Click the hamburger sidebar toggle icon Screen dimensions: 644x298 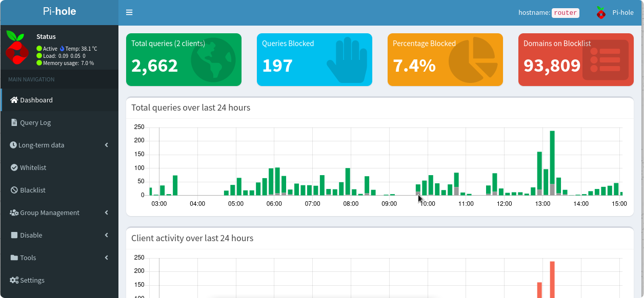tap(129, 13)
